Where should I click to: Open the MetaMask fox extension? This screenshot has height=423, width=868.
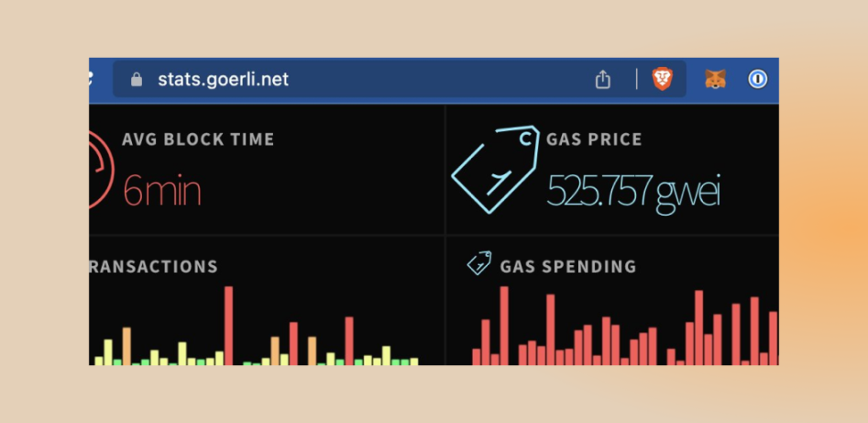click(715, 79)
